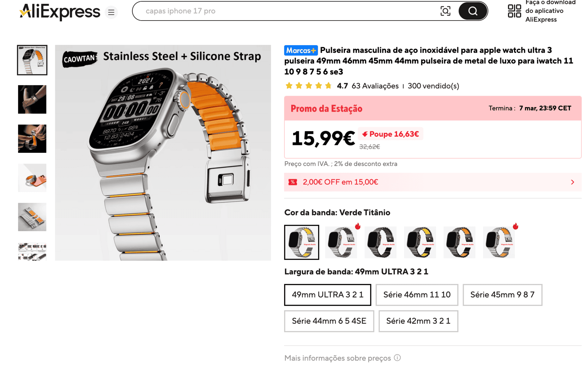Click the Marcas+ brand badge

(301, 50)
